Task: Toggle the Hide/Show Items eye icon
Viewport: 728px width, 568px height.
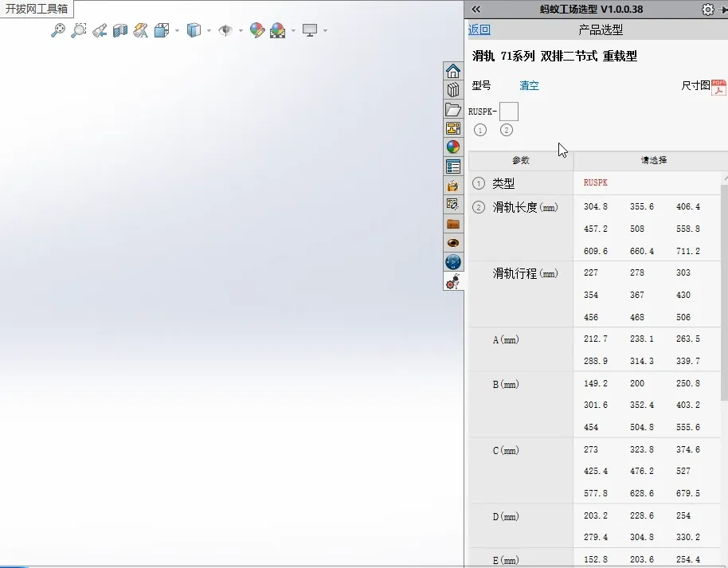Action: coord(225,30)
